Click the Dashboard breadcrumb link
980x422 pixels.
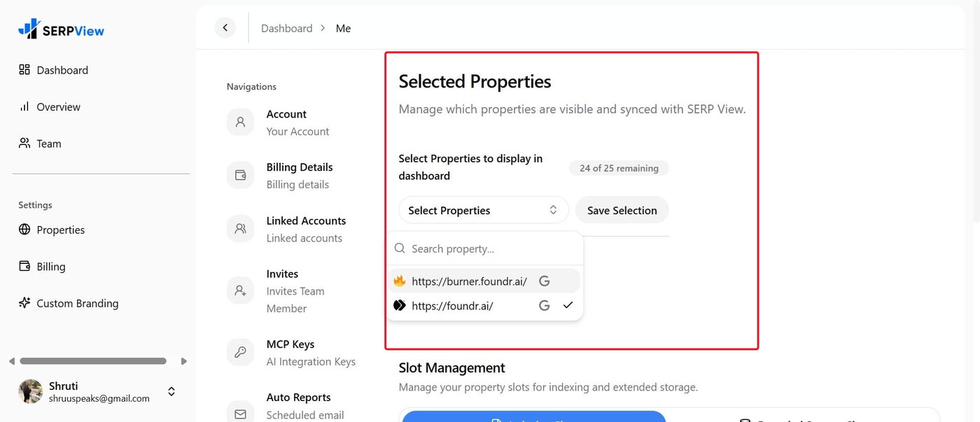(x=287, y=29)
